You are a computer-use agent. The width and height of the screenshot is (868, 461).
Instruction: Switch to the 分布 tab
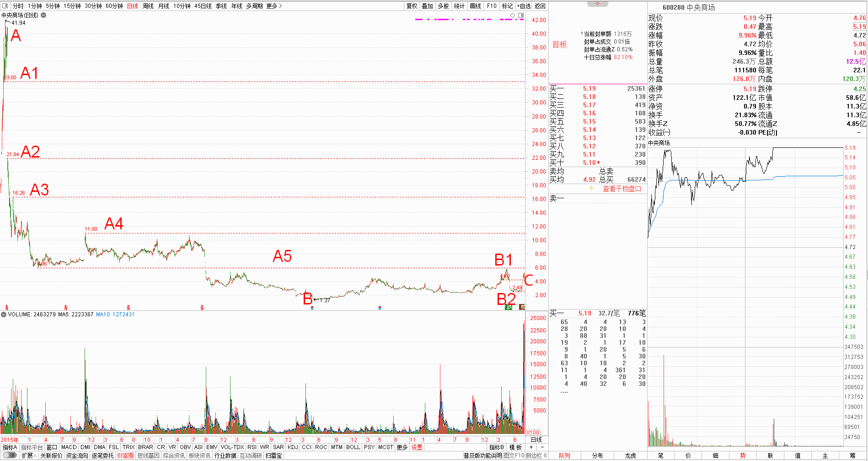(597, 456)
